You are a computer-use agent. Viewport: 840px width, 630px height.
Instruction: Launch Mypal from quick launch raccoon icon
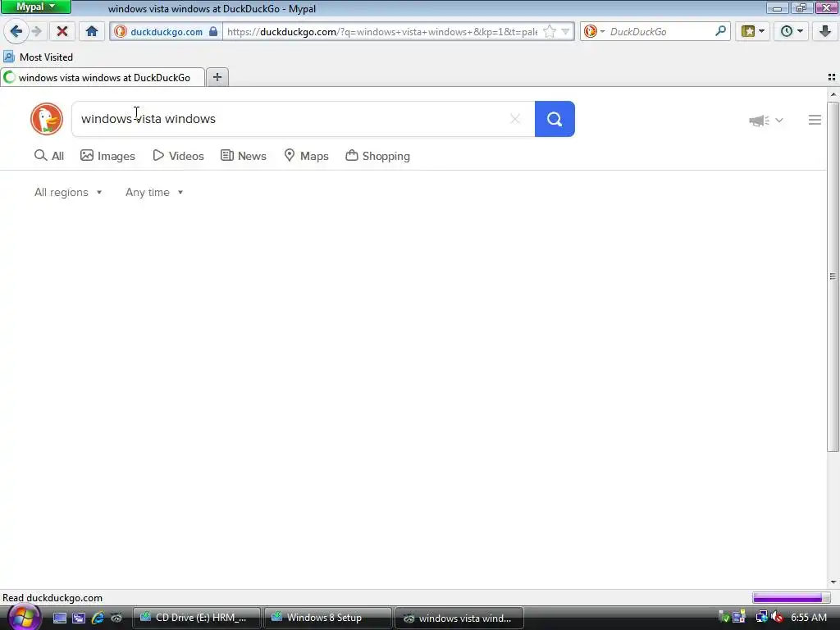click(116, 618)
